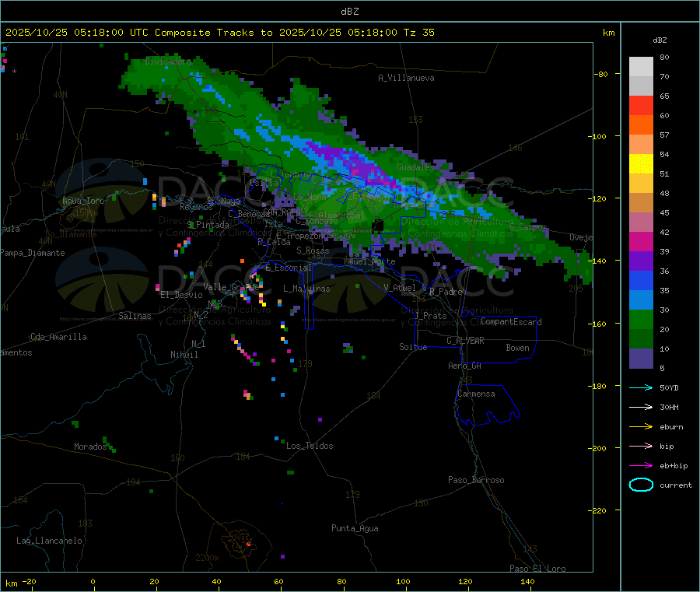Click the white 80 dBZ color swatch
This screenshot has width=700, height=592.
pyautogui.click(x=641, y=67)
